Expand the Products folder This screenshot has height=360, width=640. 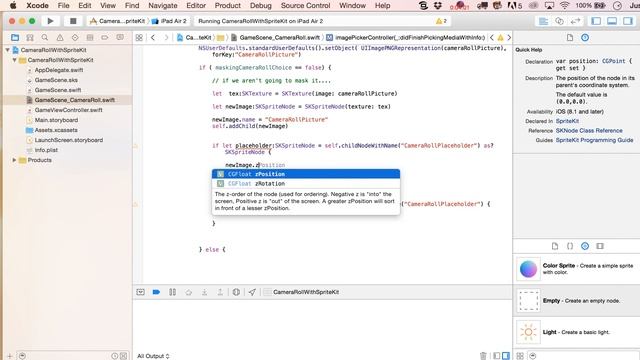(x=14, y=160)
